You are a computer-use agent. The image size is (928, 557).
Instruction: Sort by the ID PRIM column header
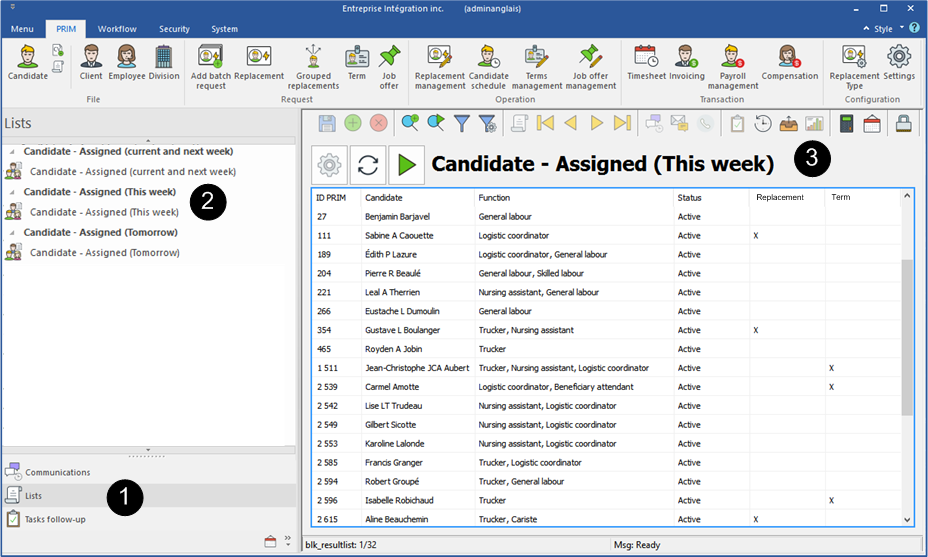[331, 198]
